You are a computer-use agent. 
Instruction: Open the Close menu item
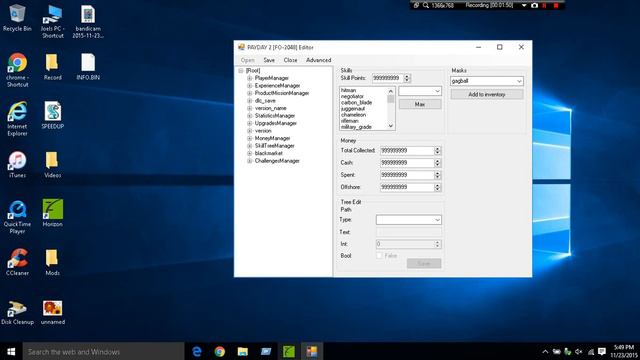[x=290, y=60]
